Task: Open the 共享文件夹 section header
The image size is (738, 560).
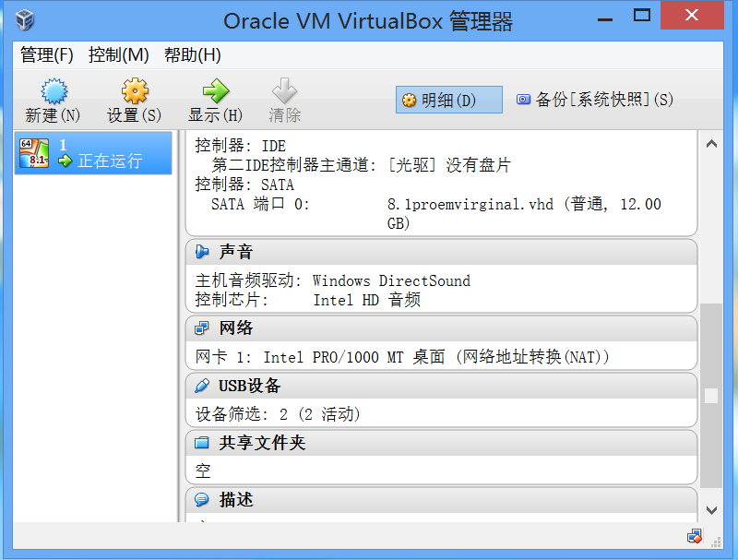Action: [x=442, y=442]
